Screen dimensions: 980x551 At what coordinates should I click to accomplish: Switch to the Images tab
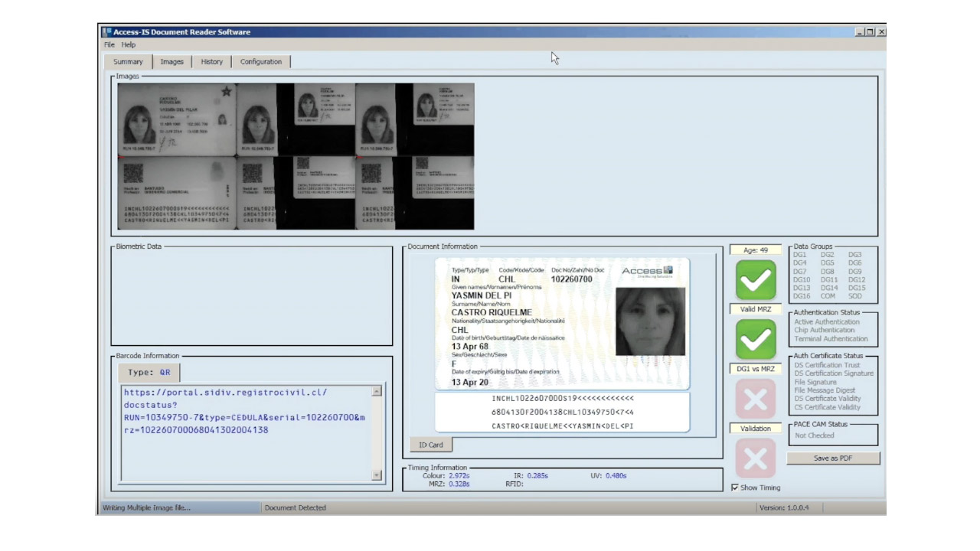pyautogui.click(x=171, y=61)
